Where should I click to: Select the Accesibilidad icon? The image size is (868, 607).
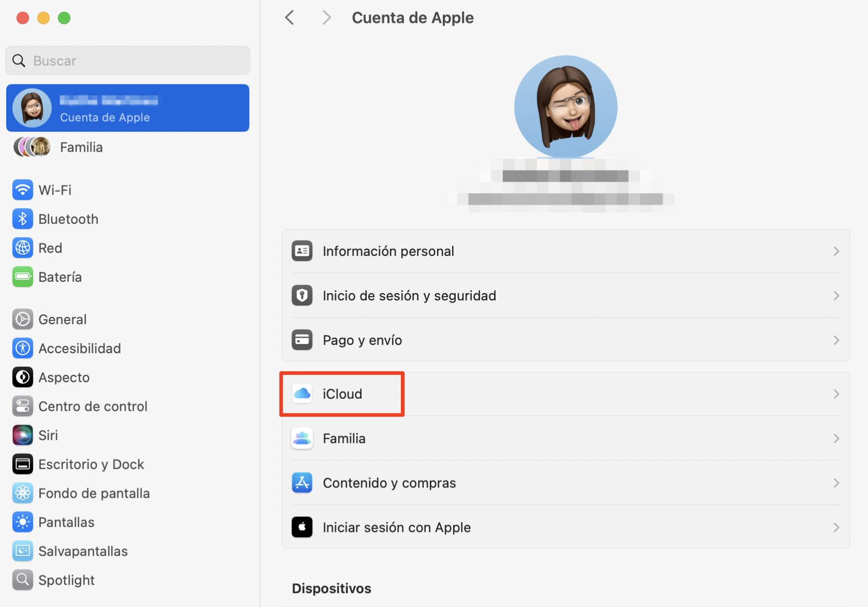click(23, 349)
